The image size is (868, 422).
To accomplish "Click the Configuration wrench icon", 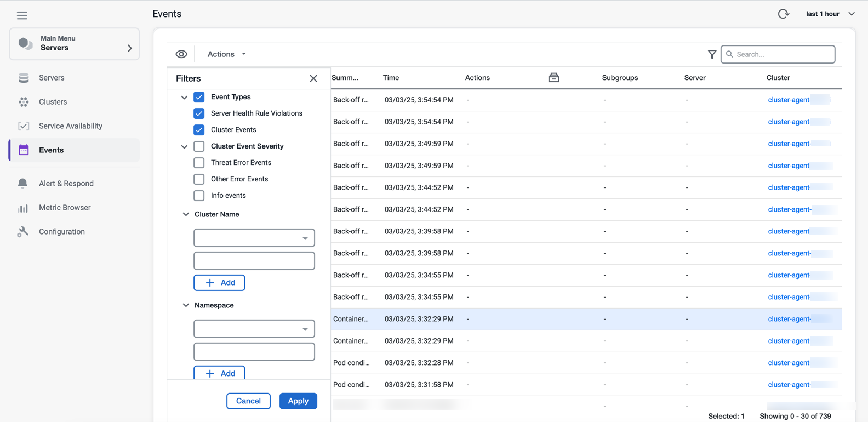I will coord(22,232).
